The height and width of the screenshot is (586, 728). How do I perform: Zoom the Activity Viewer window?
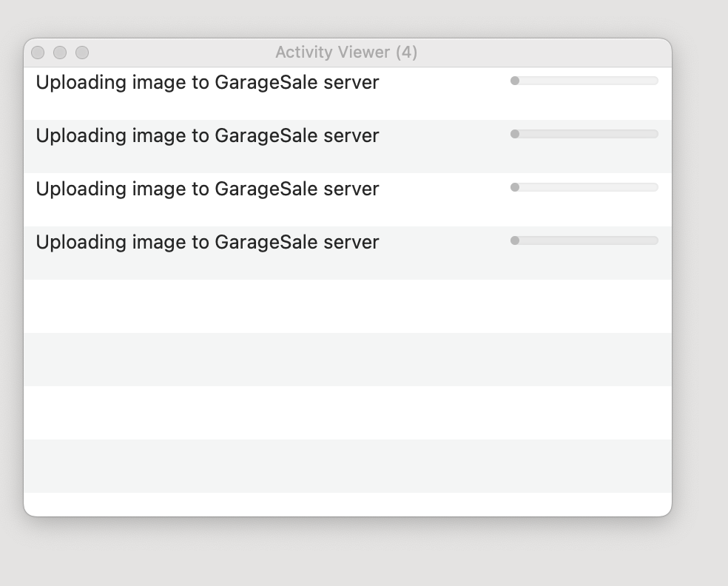click(82, 53)
